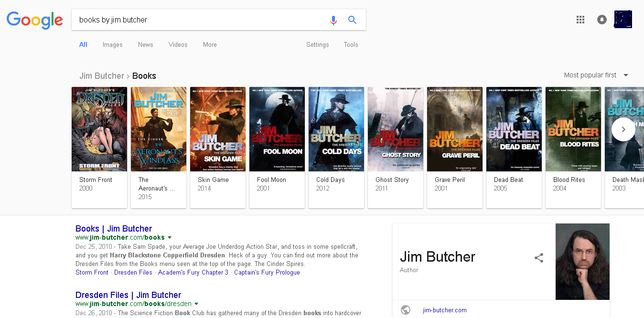
Task: Open the Tools search options
Action: pyautogui.click(x=351, y=44)
